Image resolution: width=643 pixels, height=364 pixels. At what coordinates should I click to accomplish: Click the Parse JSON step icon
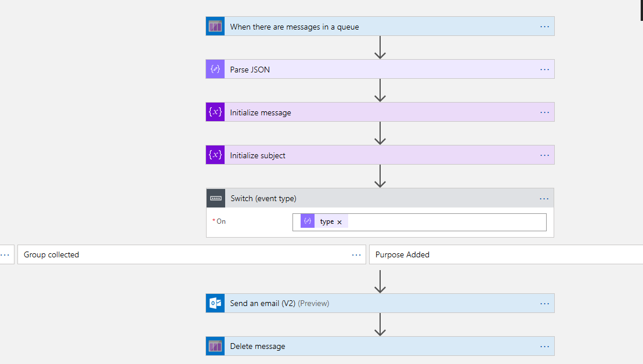coord(215,69)
